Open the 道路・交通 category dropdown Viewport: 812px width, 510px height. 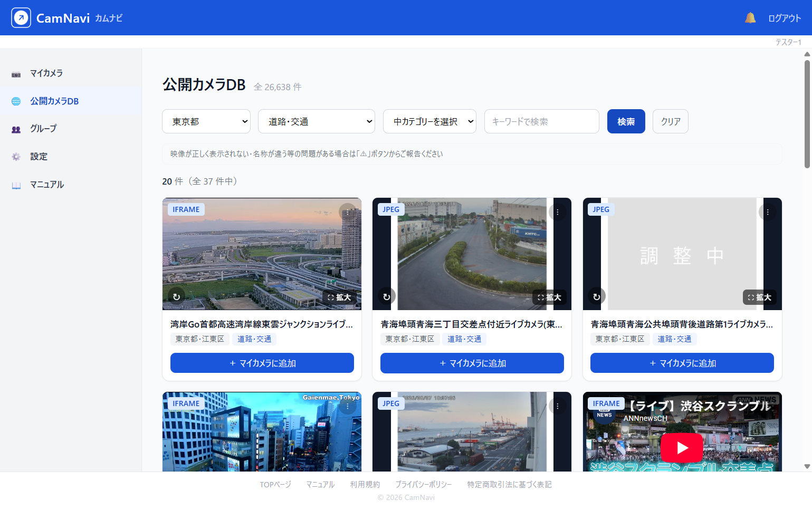click(x=316, y=121)
